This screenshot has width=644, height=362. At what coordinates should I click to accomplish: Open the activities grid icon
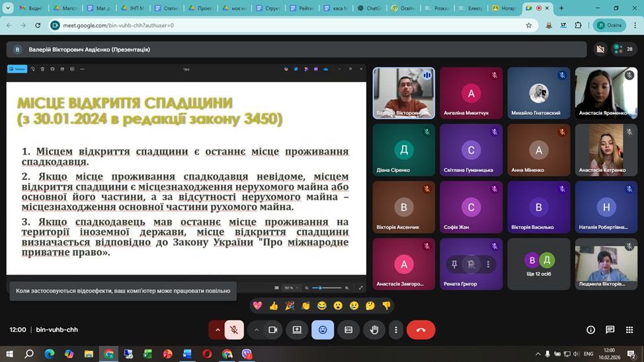pyautogui.click(x=629, y=330)
